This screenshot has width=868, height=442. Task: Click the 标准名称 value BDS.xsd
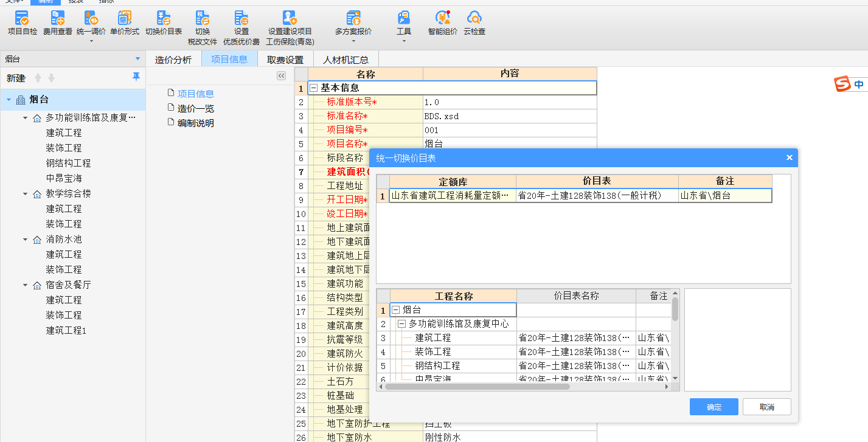510,116
